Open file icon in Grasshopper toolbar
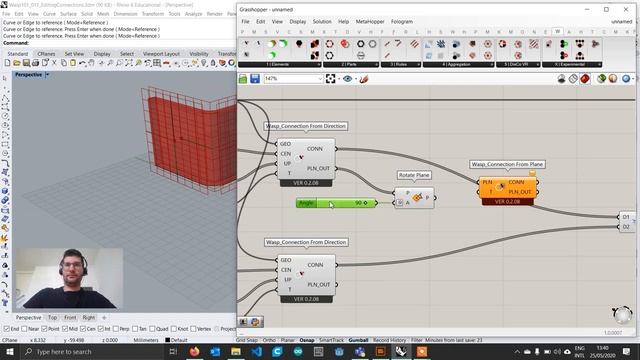Screen dimensions: 640x360 [x=243, y=79]
